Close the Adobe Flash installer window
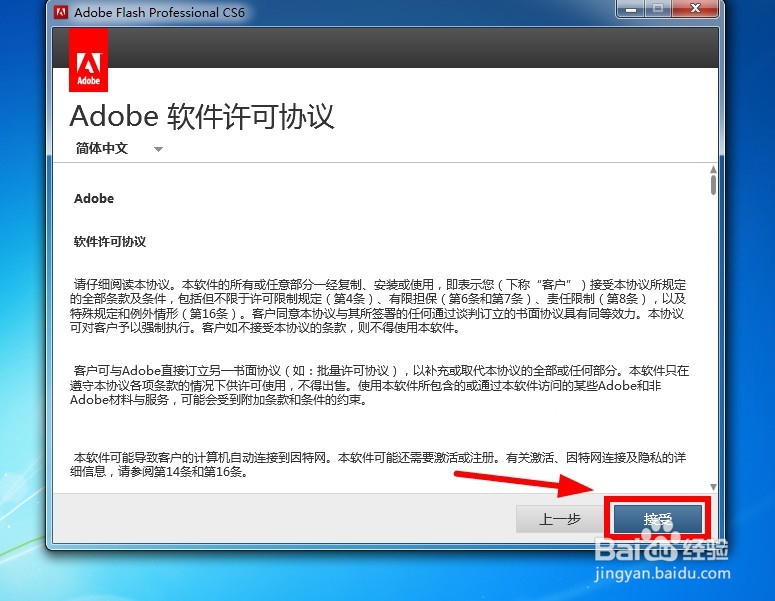Image resolution: width=775 pixels, height=601 pixels. (695, 9)
